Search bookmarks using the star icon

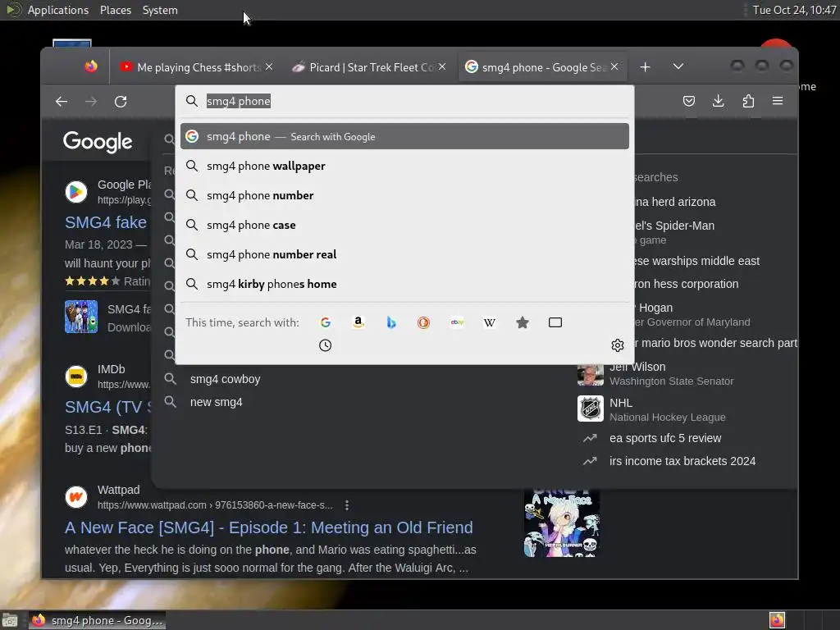(523, 322)
